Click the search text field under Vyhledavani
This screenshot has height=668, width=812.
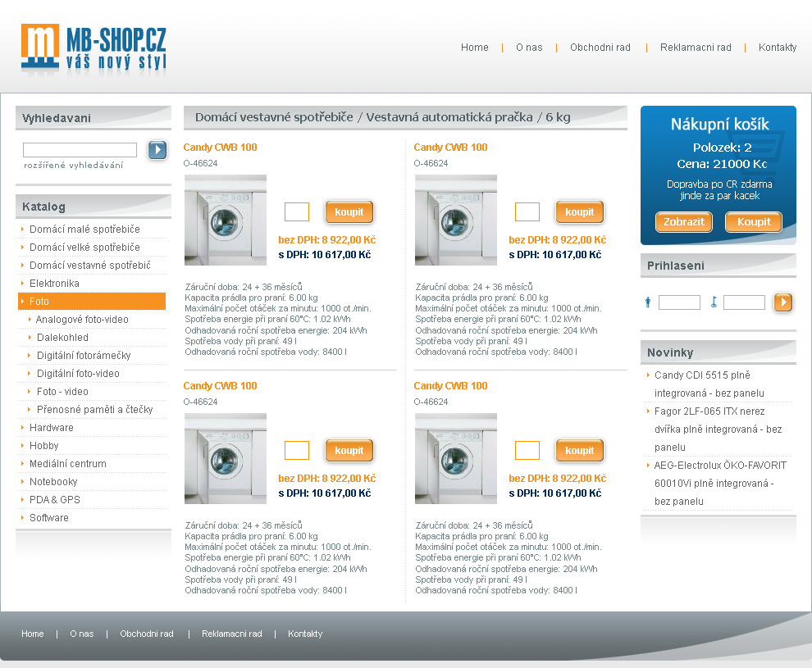[x=80, y=150]
